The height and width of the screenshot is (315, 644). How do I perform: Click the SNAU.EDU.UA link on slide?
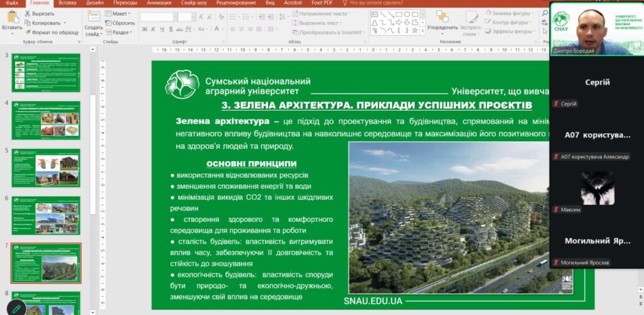coord(372,301)
